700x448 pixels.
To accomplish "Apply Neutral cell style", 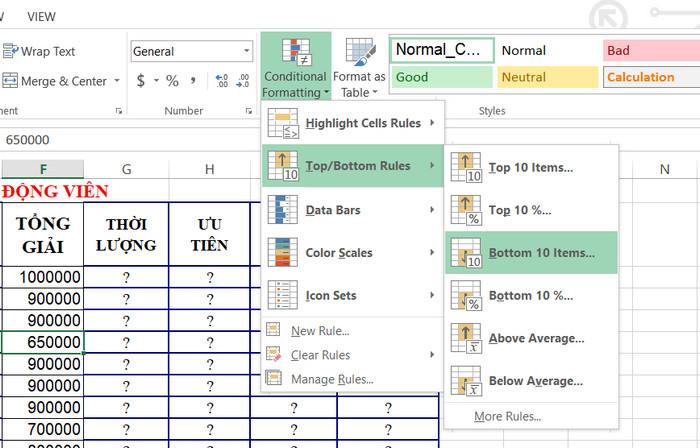I will point(547,77).
